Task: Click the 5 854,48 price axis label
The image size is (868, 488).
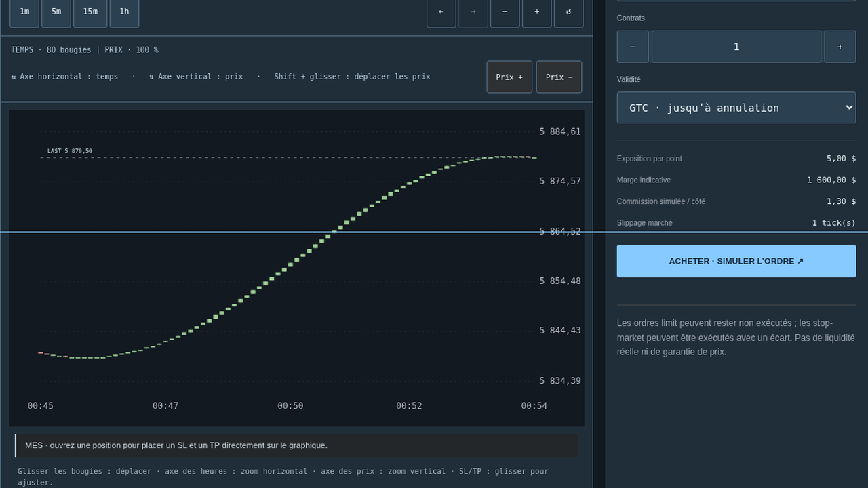Action: [560, 281]
